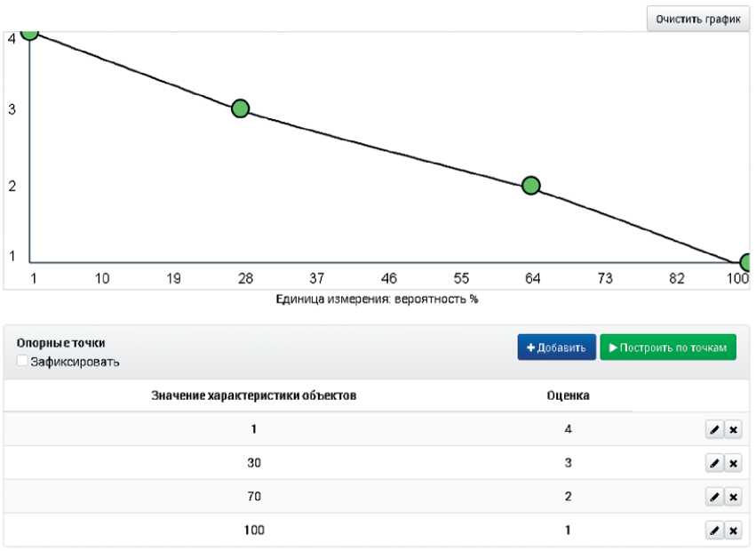
Task: Click the green graph point at rating 3
Action: pos(240,108)
